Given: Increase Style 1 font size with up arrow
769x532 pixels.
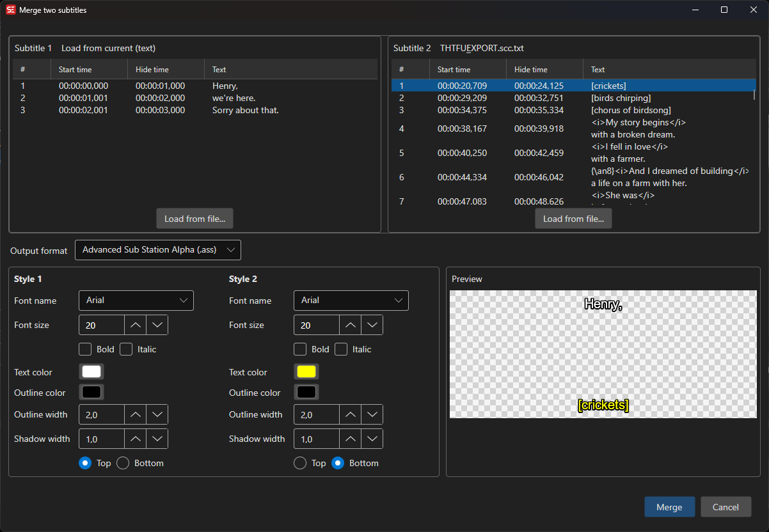Looking at the screenshot, I should pyautogui.click(x=135, y=325).
